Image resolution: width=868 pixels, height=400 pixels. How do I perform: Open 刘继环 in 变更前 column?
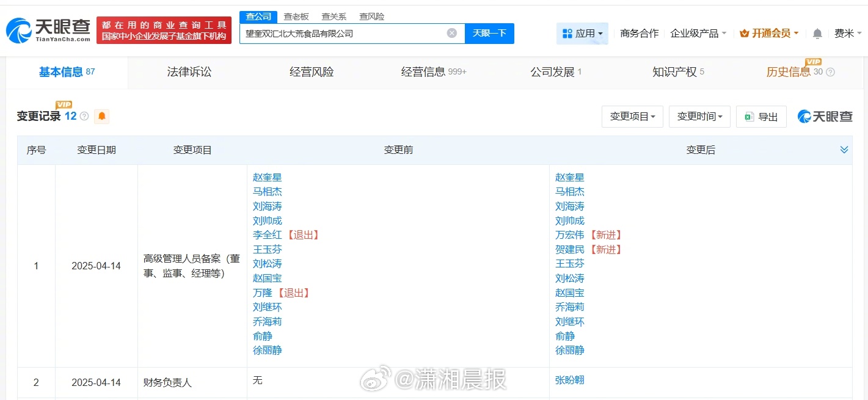pyautogui.click(x=268, y=307)
